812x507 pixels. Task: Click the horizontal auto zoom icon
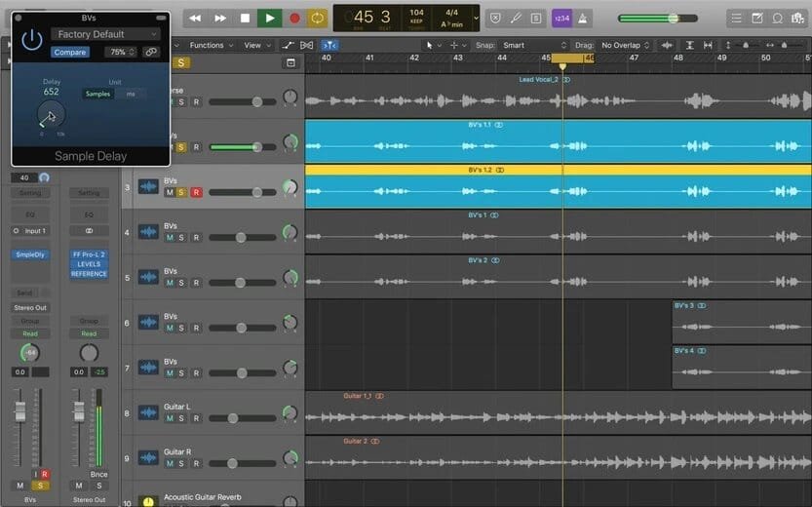(x=708, y=46)
